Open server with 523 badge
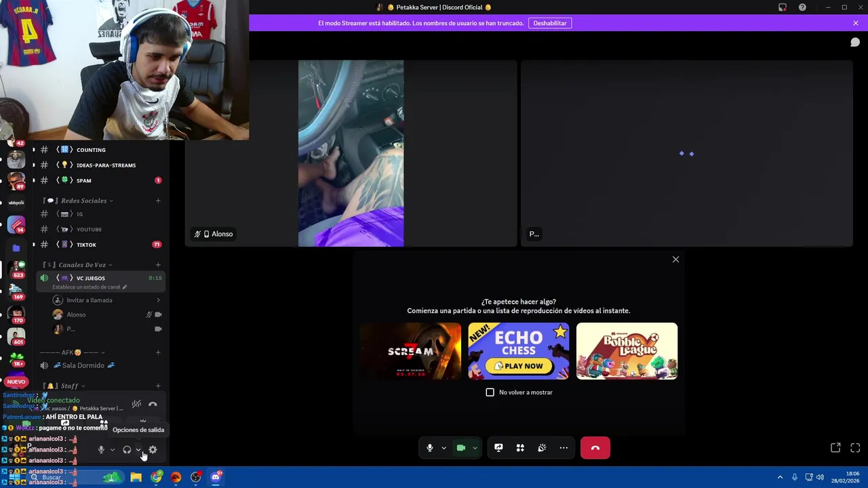Viewport: 868px width, 488px height. (16, 268)
